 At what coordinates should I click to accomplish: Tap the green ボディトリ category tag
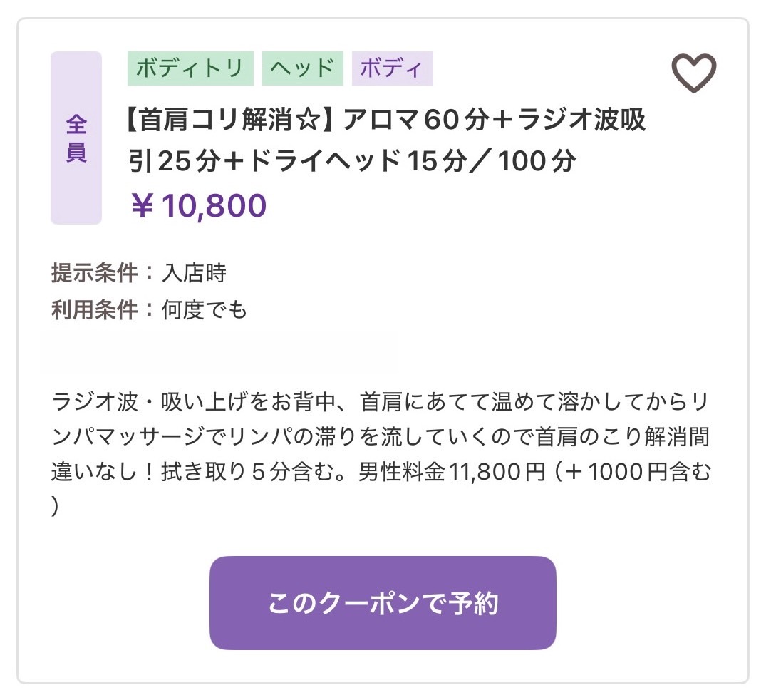click(190, 68)
